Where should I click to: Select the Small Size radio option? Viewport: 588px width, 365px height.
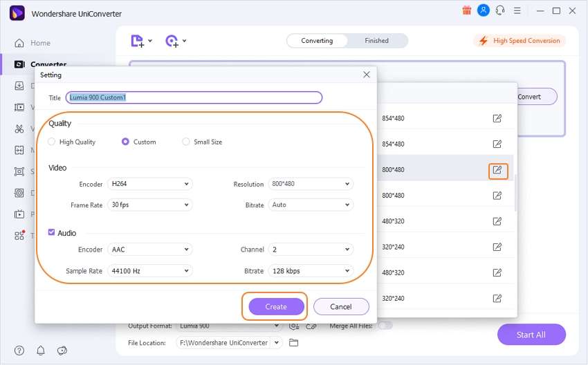[x=185, y=142]
